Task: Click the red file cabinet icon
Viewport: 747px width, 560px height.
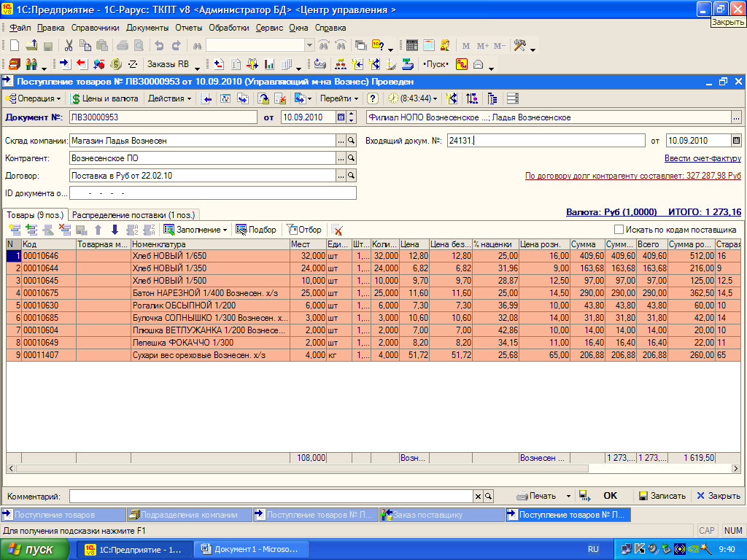Action: tap(15, 64)
